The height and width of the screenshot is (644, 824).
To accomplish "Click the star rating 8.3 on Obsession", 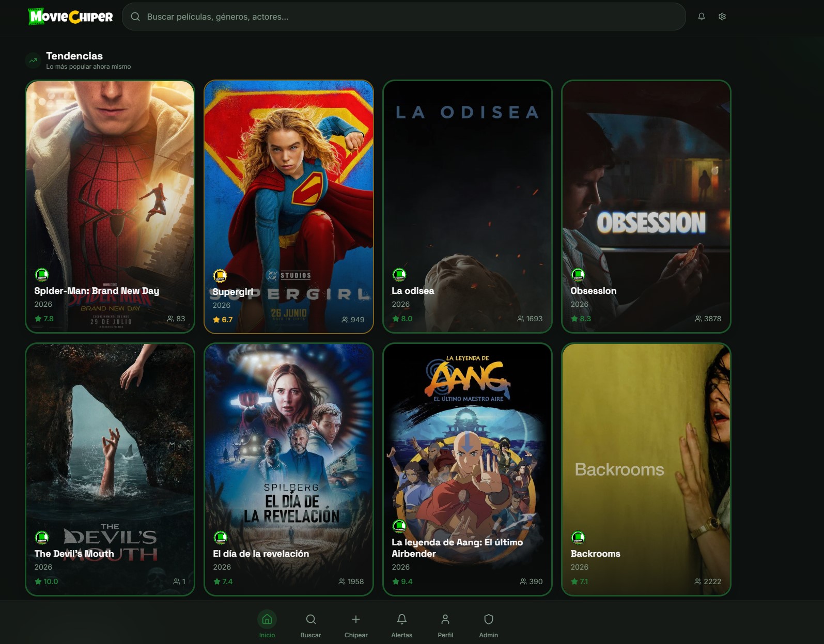I will (x=581, y=319).
